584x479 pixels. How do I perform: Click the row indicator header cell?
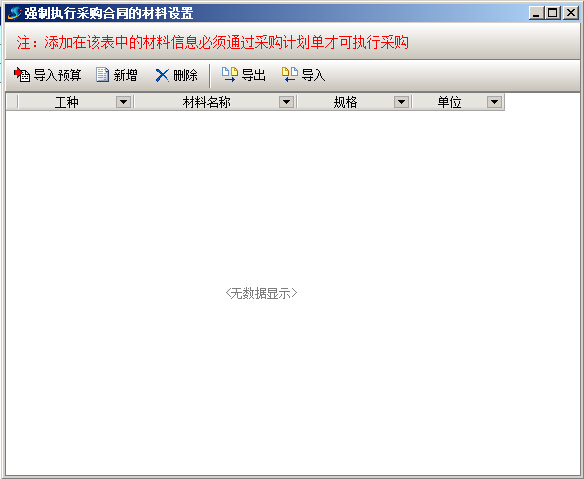(x=12, y=102)
